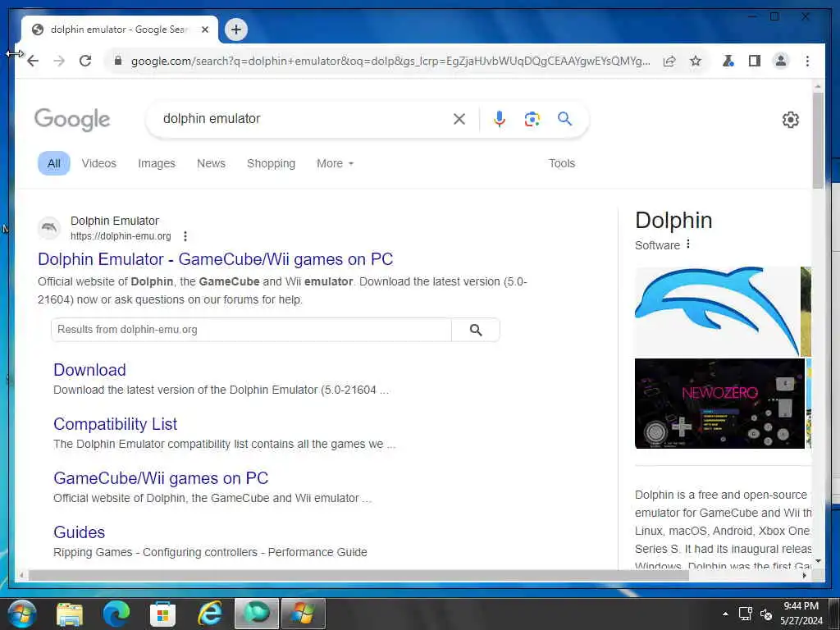Click dolphin-emu.org site favicon
Screen dimensions: 840x630
[x=49, y=228]
